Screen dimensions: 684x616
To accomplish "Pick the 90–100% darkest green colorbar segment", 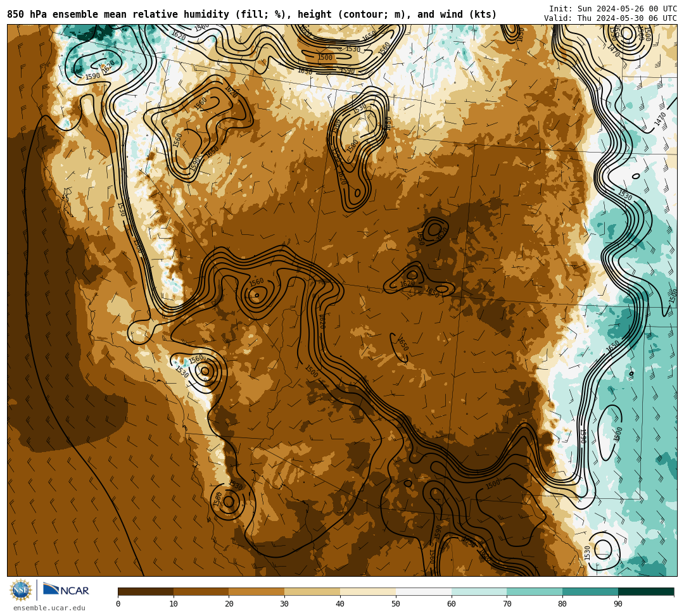I will 646,591.
